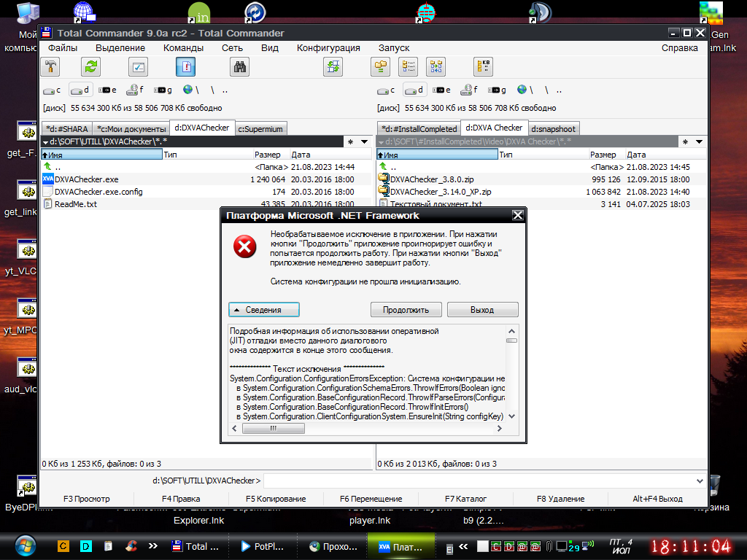Click the yellow folder tree toolbar icon

380,66
